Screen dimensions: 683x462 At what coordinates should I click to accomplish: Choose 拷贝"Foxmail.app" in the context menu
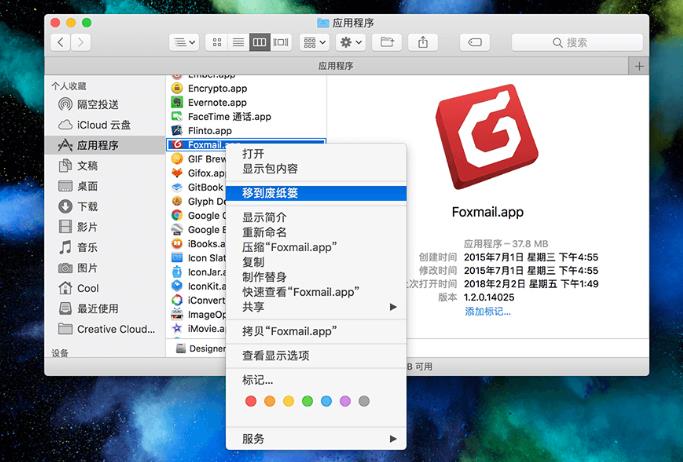click(x=316, y=331)
